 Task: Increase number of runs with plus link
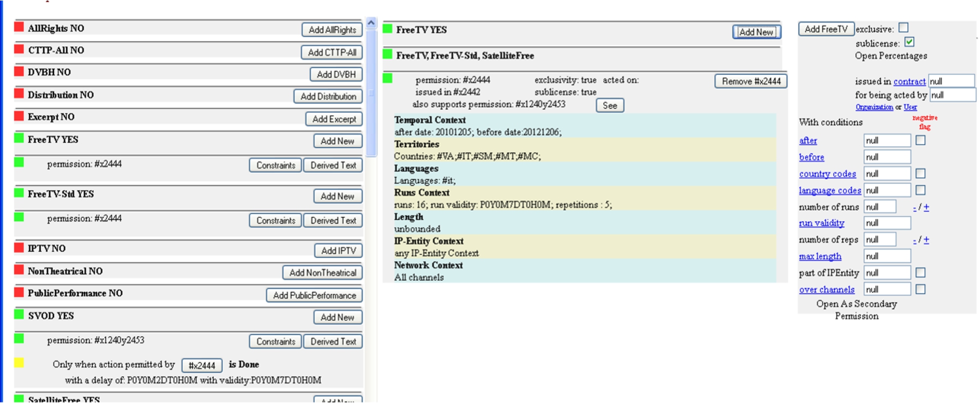point(926,207)
